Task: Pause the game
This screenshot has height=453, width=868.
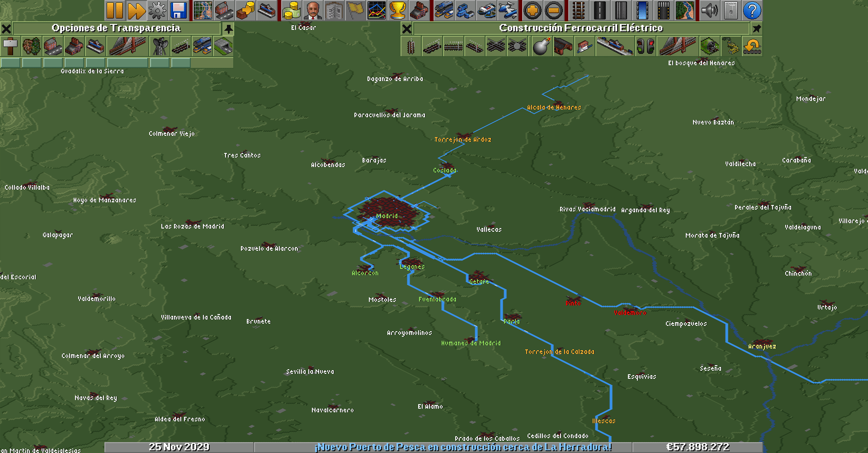Action: point(115,10)
